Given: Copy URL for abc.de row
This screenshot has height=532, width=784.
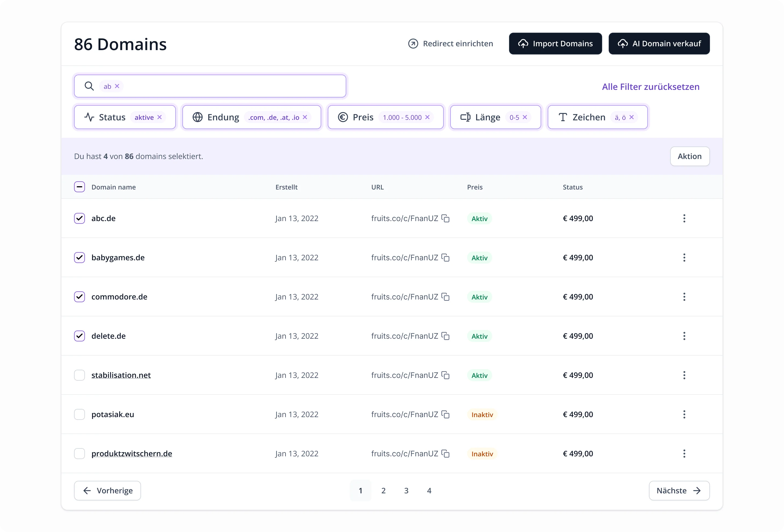Looking at the screenshot, I should coord(446,218).
